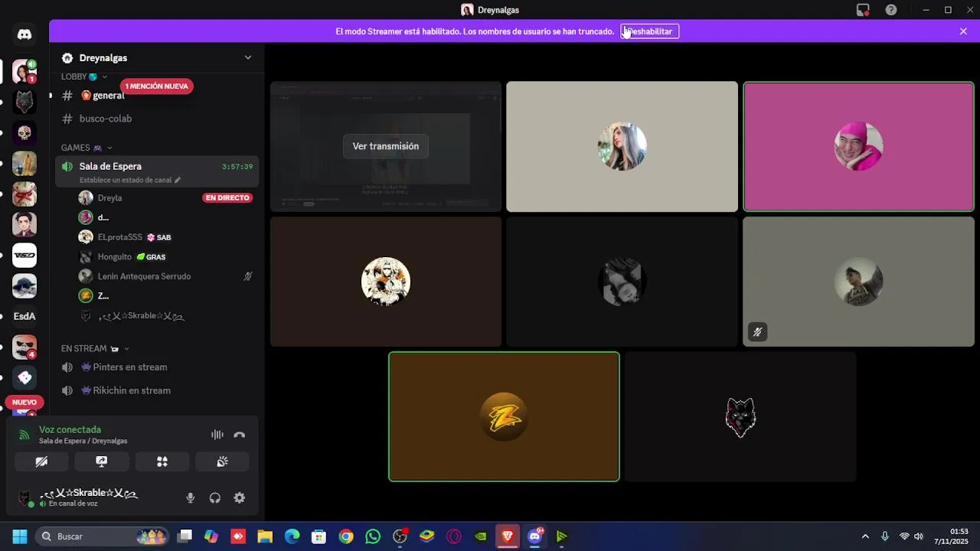Open the VGO server icon
980x551 pixels.
tap(24, 255)
